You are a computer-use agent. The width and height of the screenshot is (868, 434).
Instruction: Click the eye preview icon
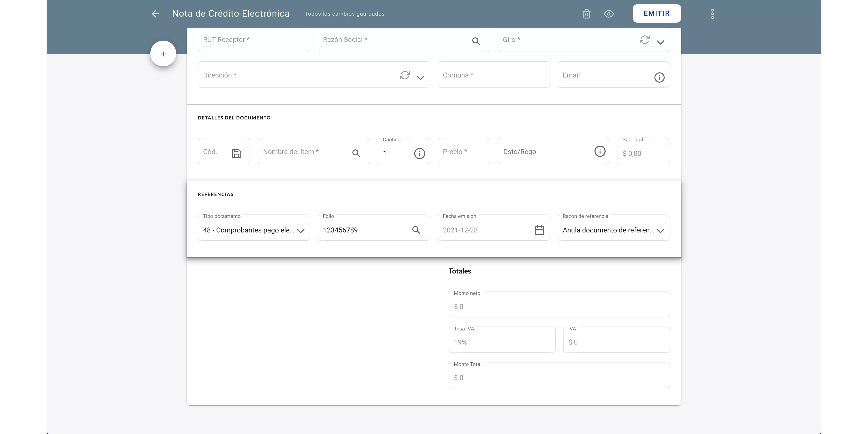609,14
